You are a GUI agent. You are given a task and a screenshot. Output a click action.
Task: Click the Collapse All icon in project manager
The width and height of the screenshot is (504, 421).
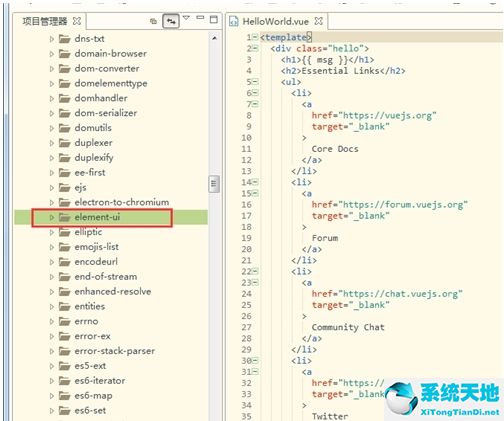[x=153, y=21]
